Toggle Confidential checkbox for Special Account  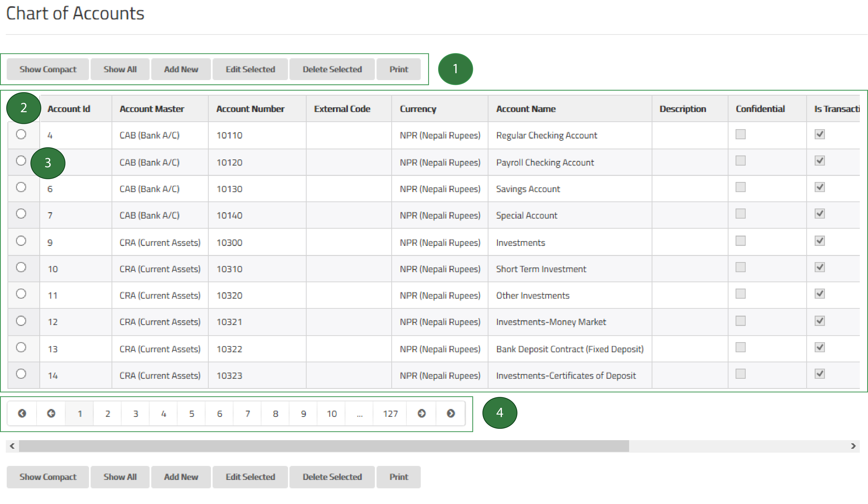pos(740,214)
